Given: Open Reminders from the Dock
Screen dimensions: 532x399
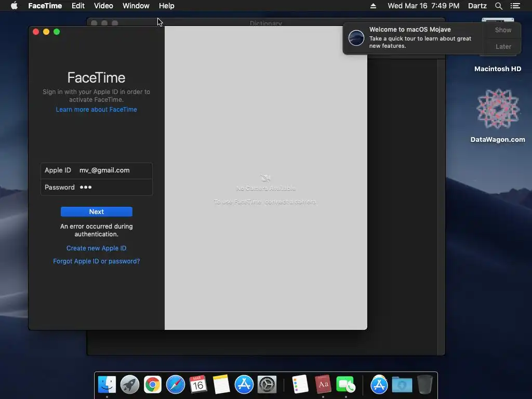Looking at the screenshot, I should (x=300, y=385).
